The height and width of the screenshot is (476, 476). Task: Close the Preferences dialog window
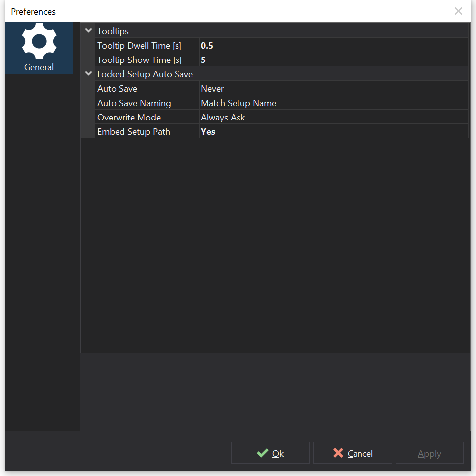(x=458, y=11)
